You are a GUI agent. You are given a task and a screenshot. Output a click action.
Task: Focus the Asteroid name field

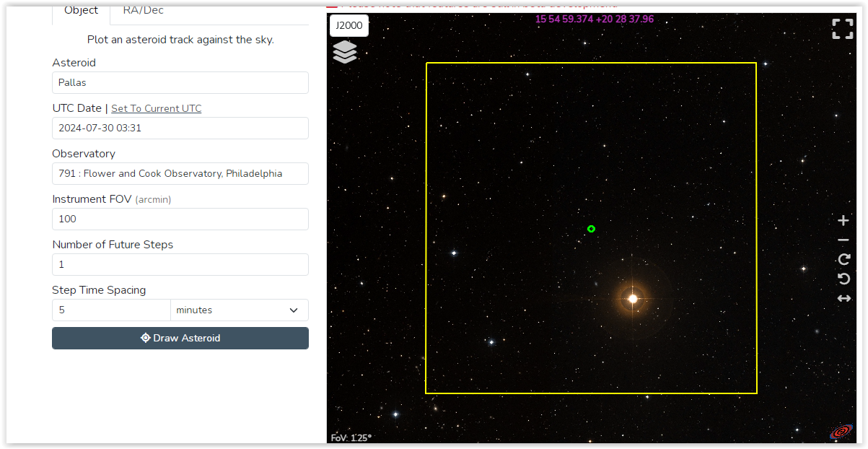tap(180, 82)
